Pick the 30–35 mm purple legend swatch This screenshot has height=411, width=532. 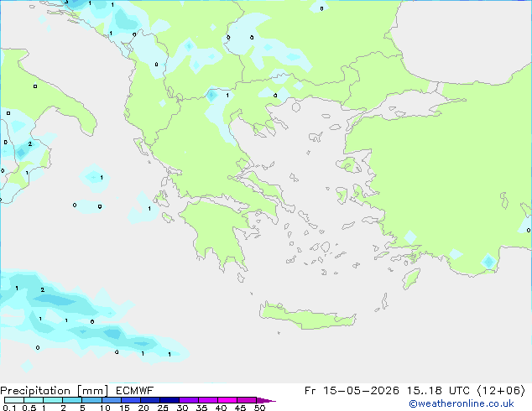point(189,400)
